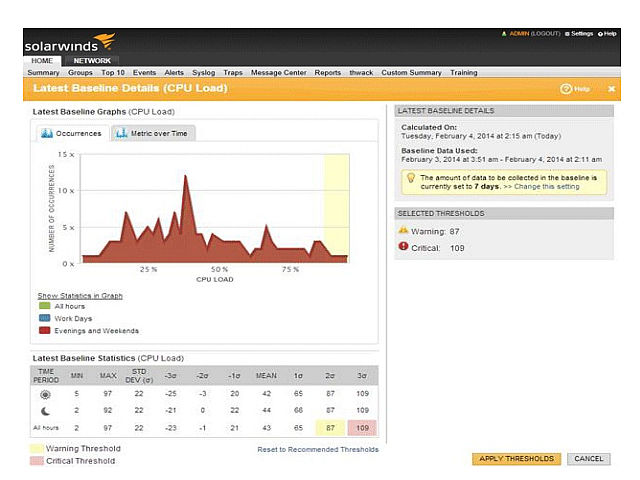Click the admin user icon
640x480 pixels.
point(504,33)
